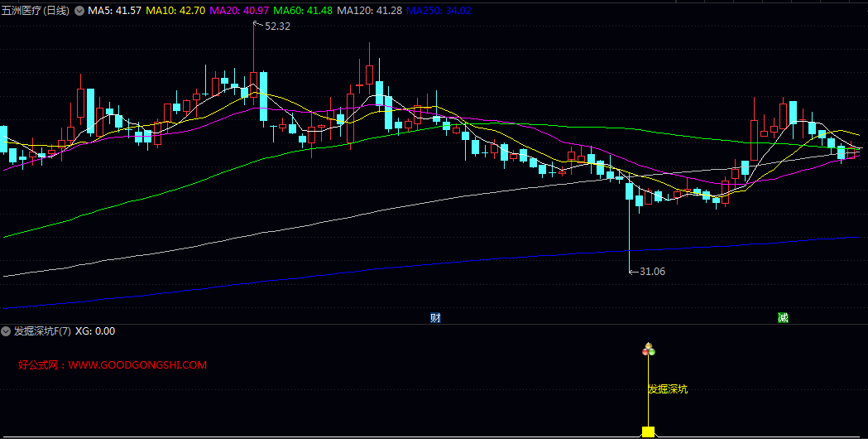
Task: Click the 发掘深坑F(7) indicator name
Action: 43,331
